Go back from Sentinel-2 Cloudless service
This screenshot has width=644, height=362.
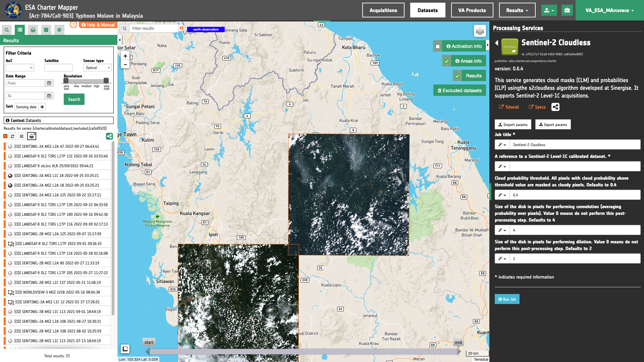point(497,43)
